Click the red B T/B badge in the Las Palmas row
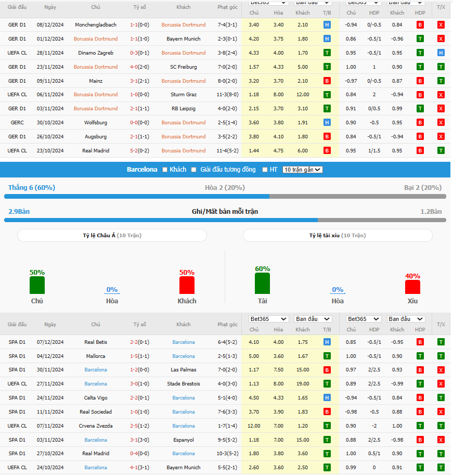The width and height of the screenshot is (453, 476). pyautogui.click(x=327, y=370)
